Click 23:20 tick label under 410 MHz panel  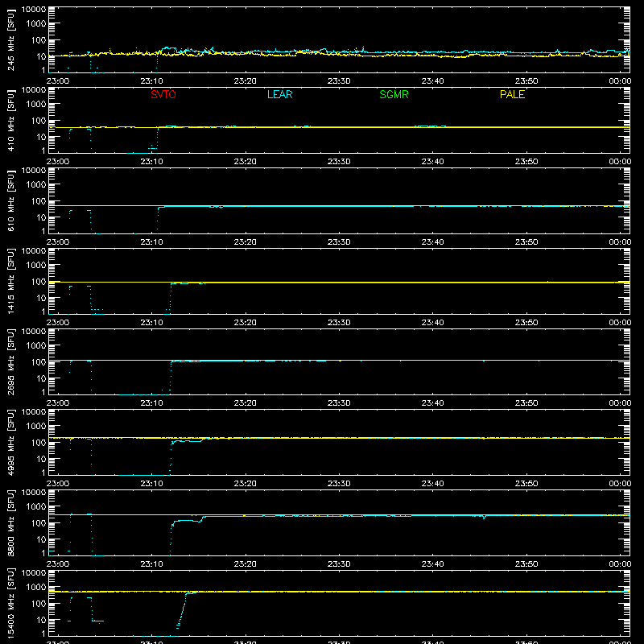tap(246, 162)
